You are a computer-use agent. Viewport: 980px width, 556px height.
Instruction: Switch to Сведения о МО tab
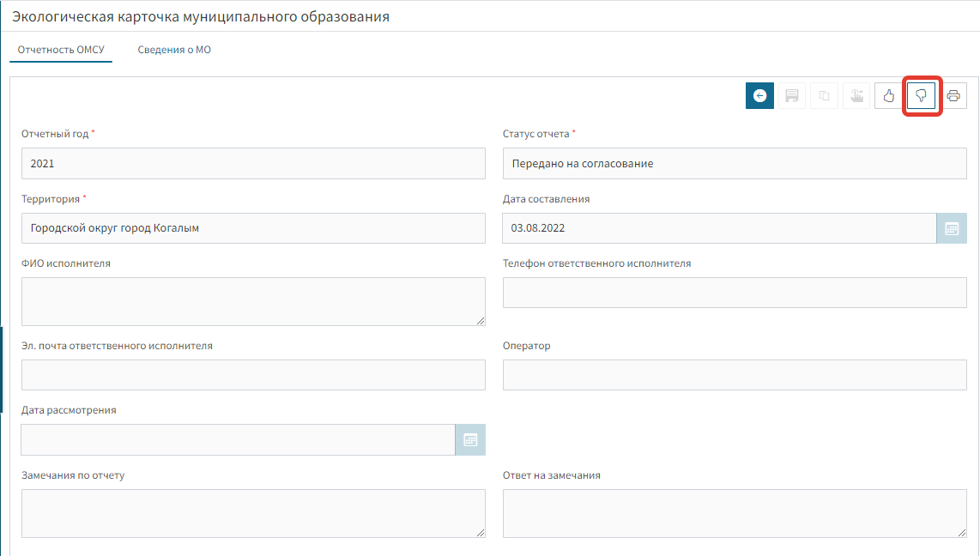click(174, 50)
